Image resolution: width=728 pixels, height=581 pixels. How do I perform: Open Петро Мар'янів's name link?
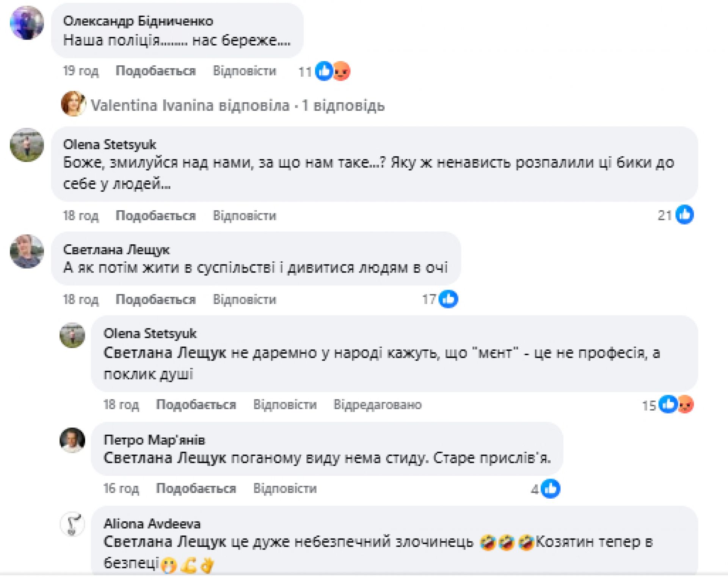coord(154,440)
